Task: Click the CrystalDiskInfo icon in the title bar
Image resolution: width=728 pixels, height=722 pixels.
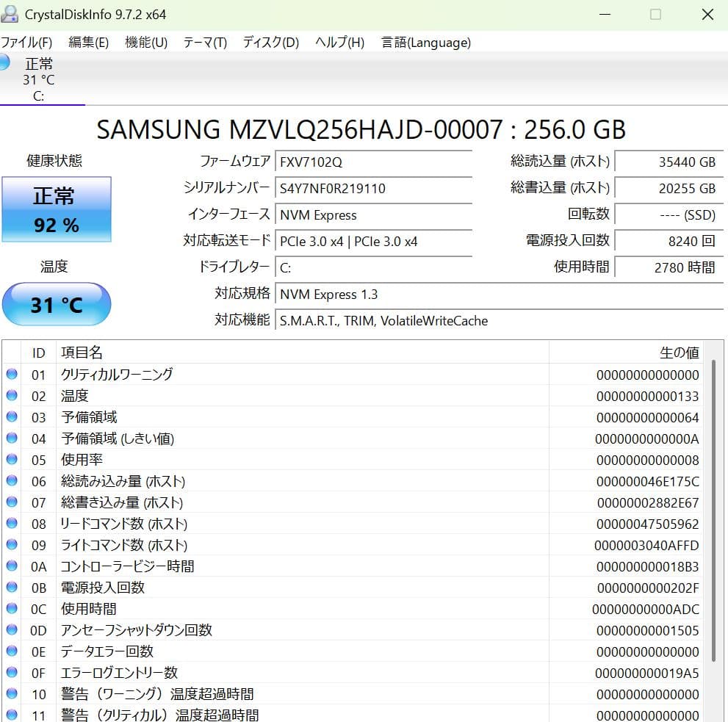Action: [9, 13]
